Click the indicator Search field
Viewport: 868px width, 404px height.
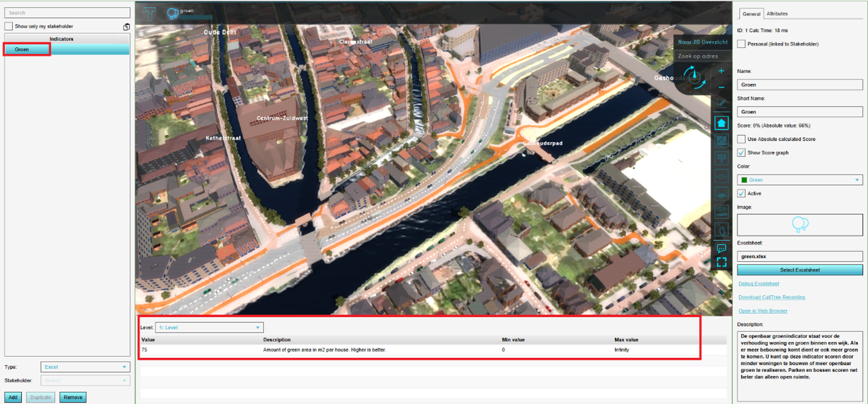point(67,13)
